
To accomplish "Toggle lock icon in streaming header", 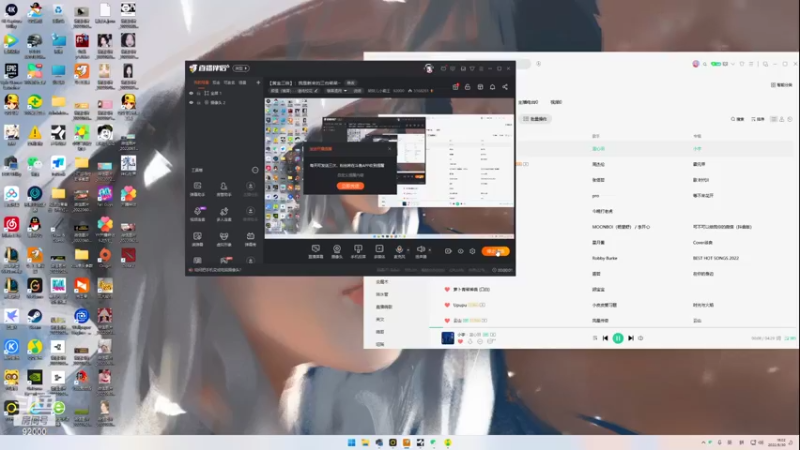I will (467, 87).
